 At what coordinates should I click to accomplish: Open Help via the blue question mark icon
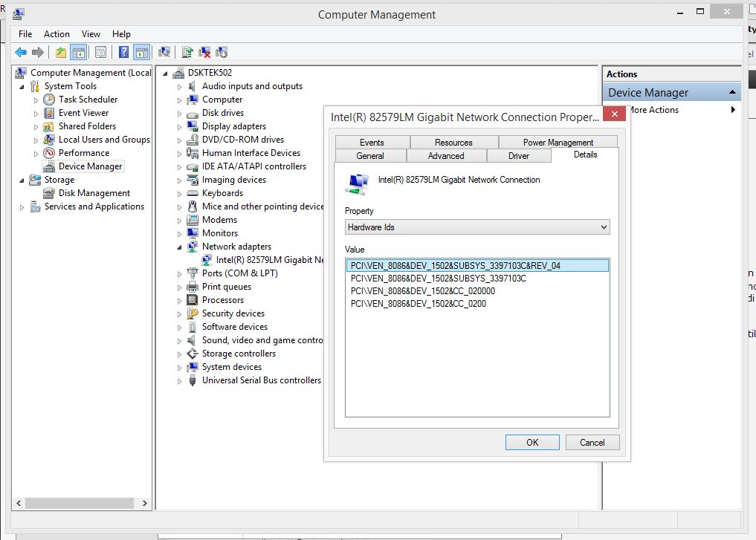pos(124,52)
